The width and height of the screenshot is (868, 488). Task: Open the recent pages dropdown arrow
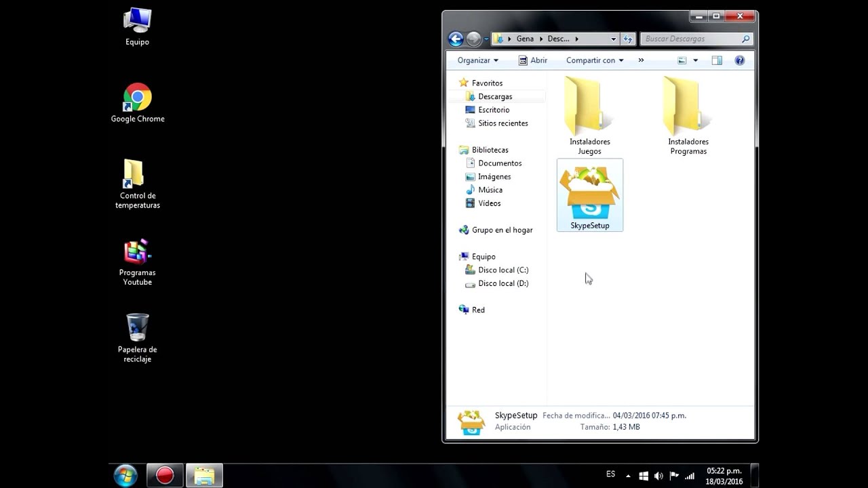[x=486, y=39]
